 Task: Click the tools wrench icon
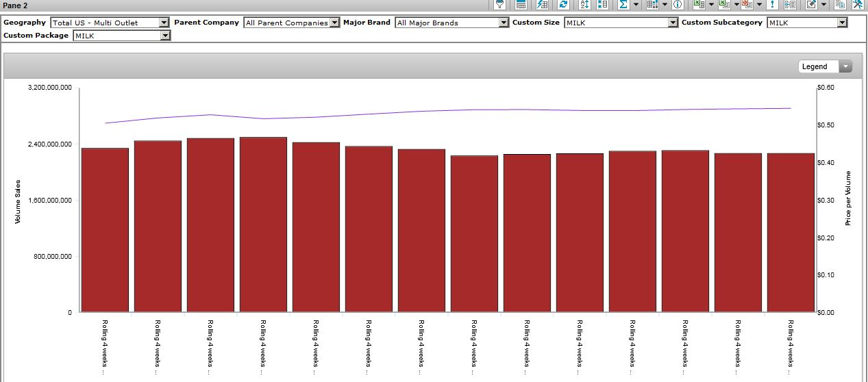pyautogui.click(x=858, y=4)
